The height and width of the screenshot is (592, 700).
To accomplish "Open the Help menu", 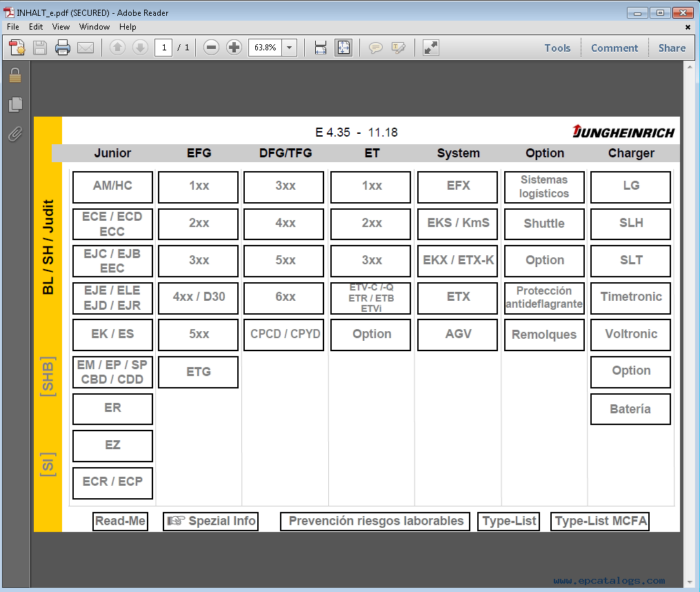I will click(127, 27).
